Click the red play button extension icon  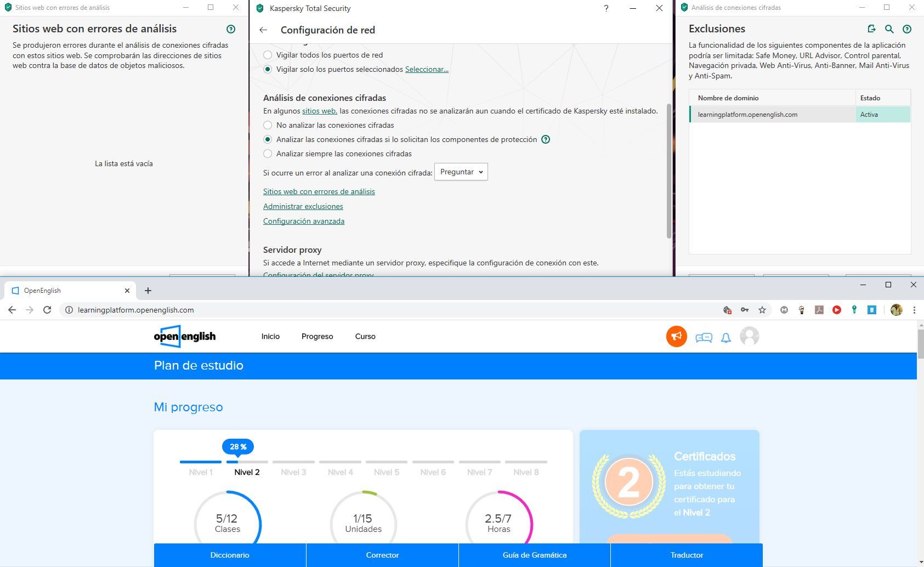click(x=837, y=310)
